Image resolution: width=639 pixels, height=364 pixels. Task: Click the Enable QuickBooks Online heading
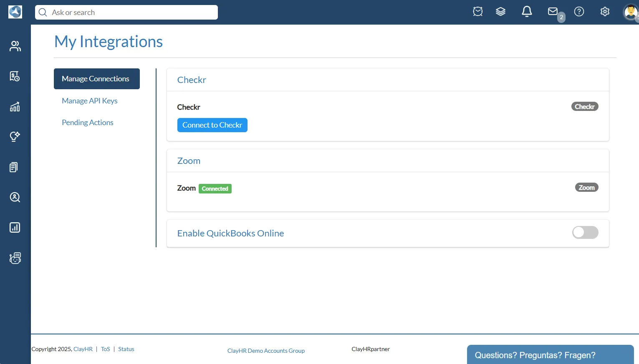tap(231, 233)
